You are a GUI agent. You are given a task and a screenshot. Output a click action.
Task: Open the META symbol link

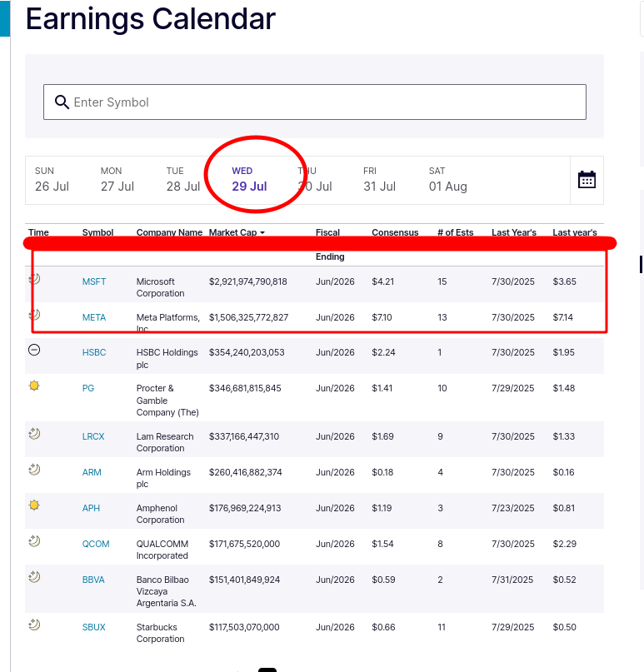click(94, 317)
